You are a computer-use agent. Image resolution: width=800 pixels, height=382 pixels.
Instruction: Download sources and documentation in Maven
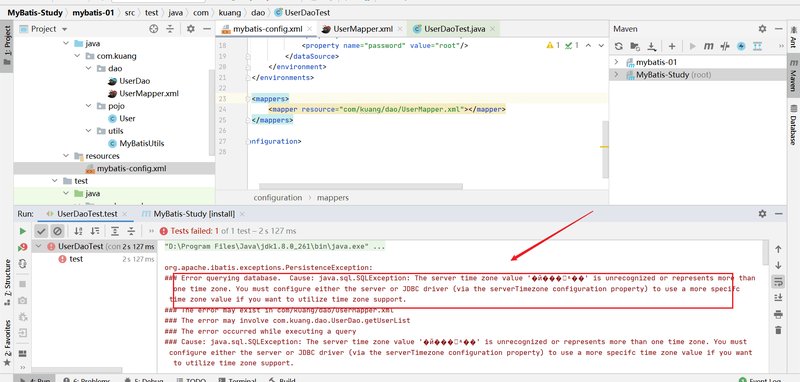(652, 46)
